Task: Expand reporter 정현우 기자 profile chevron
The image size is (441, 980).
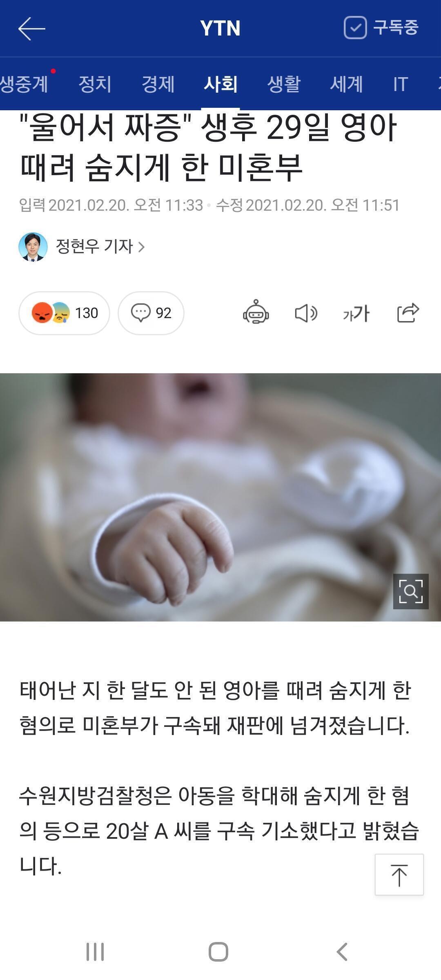Action: tap(141, 247)
